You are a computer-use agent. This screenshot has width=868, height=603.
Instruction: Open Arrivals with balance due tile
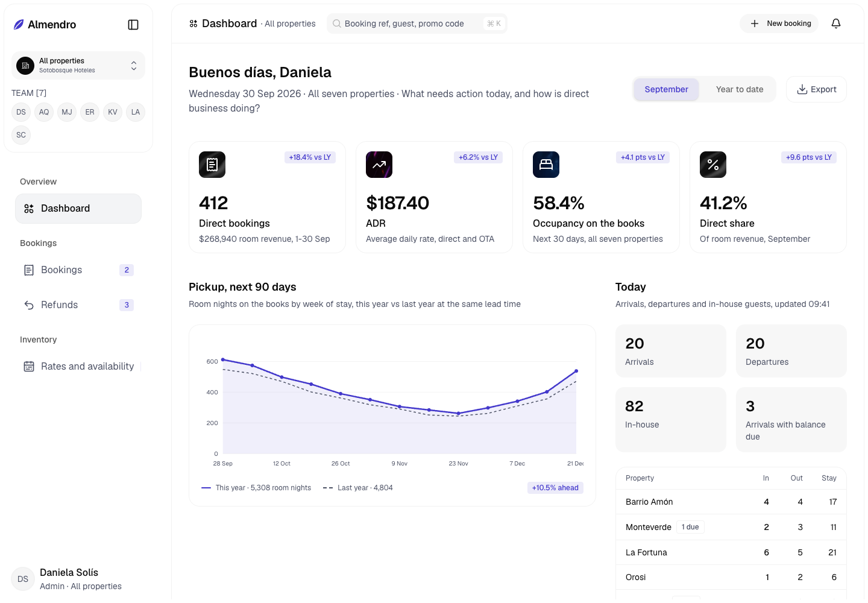[791, 420]
